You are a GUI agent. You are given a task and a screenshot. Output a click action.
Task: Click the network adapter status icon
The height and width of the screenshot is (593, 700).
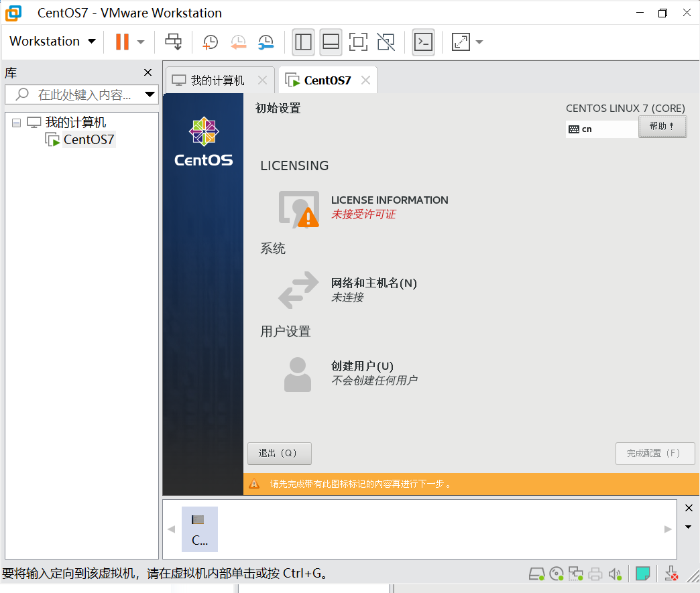576,574
